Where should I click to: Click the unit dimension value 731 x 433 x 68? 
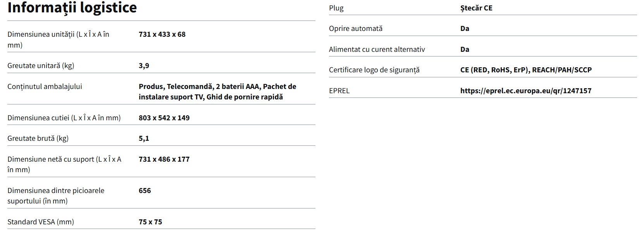(x=162, y=34)
